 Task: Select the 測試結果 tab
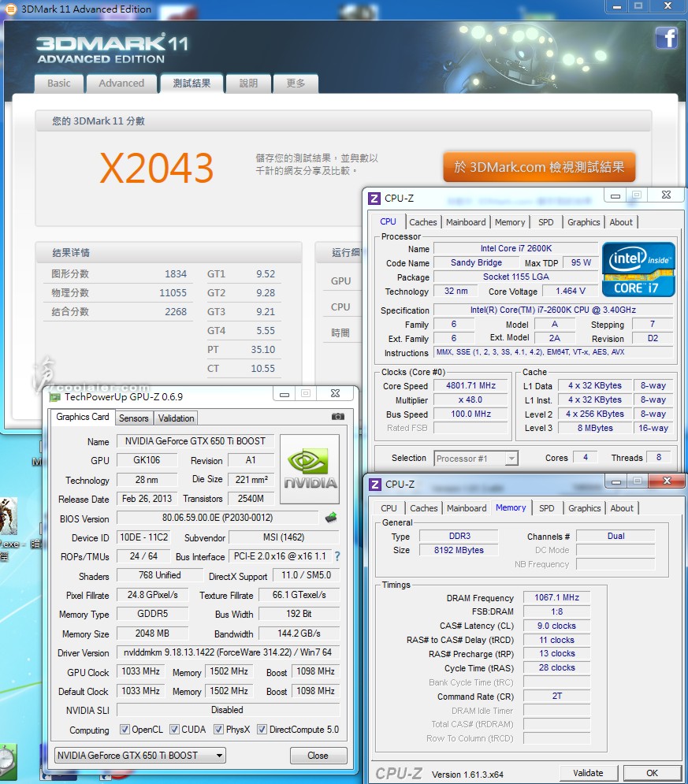pyautogui.click(x=192, y=83)
